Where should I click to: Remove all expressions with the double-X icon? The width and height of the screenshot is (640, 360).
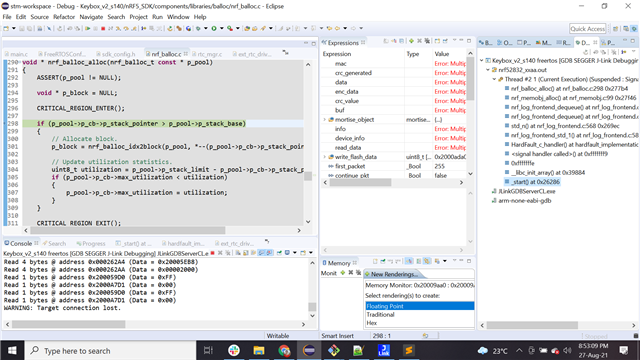click(x=427, y=41)
